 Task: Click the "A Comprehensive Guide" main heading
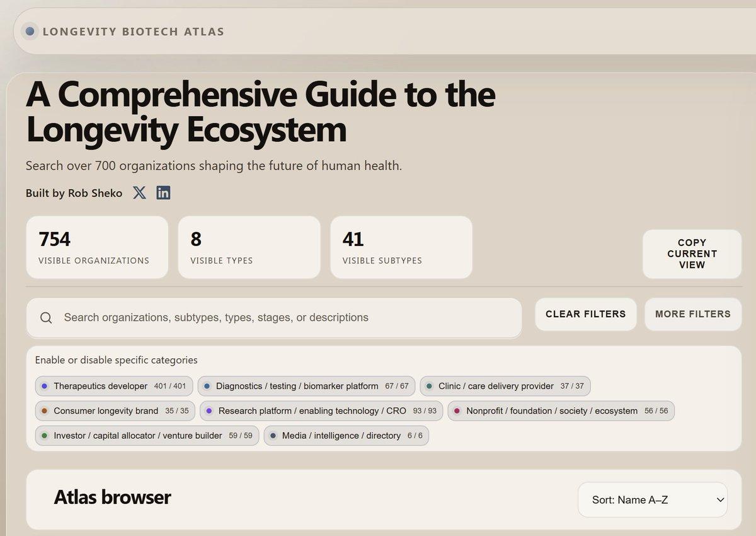[x=261, y=112]
